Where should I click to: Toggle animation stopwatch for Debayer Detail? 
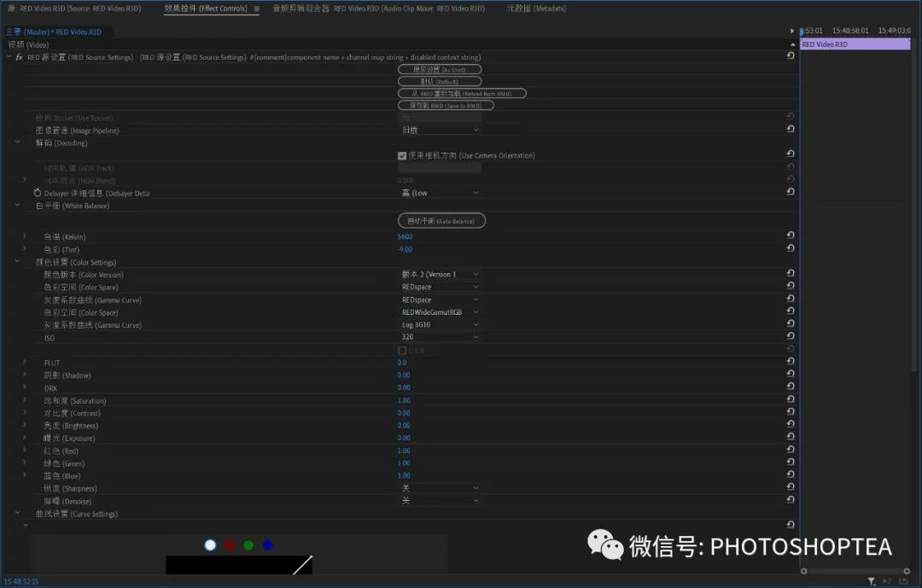point(38,193)
